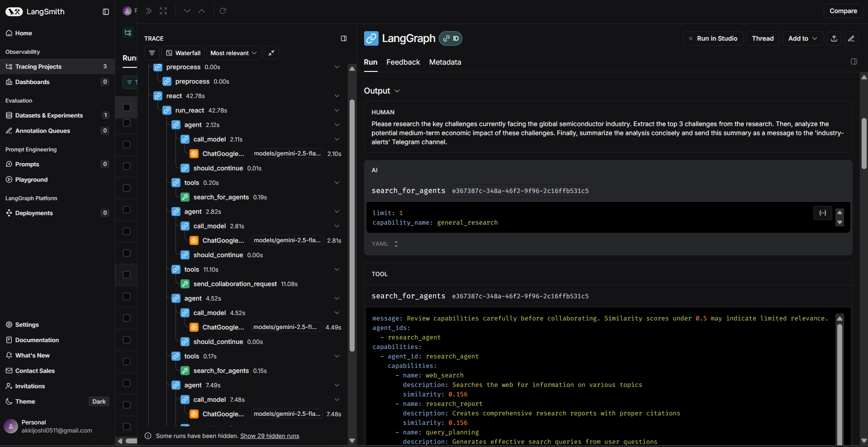Screen dimensions: 868x447
Task: Check the first checkbox in the runs list
Action: (x=127, y=108)
